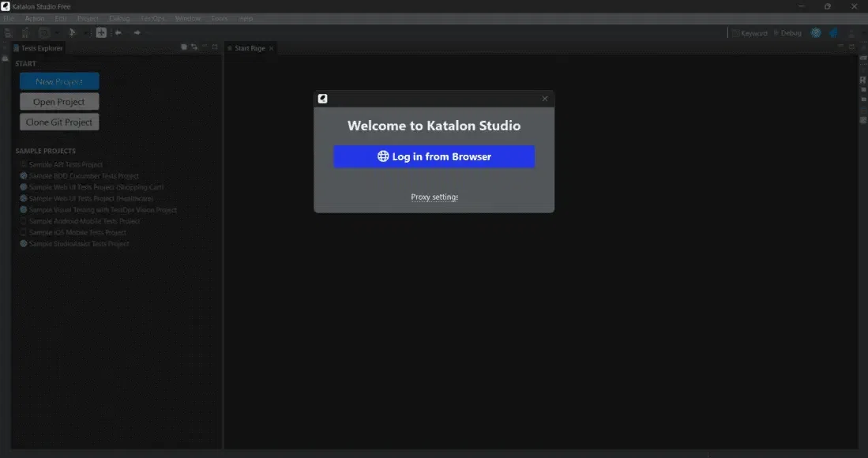This screenshot has width=868, height=458.
Task: Open the Project menu
Action: coord(88,18)
